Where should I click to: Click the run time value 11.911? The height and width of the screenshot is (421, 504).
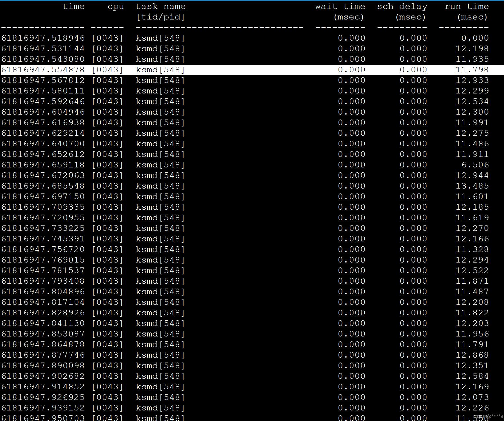pyautogui.click(x=472, y=154)
